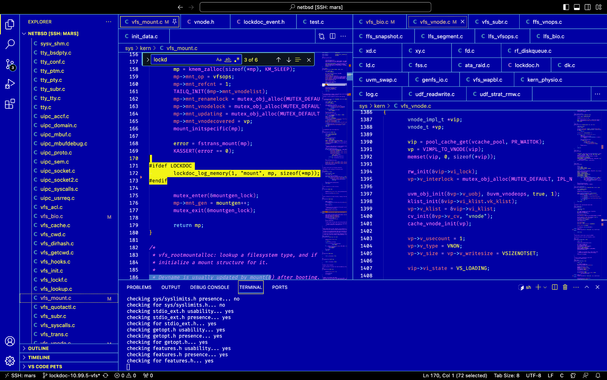Expand replace row in find widget

coord(147,60)
